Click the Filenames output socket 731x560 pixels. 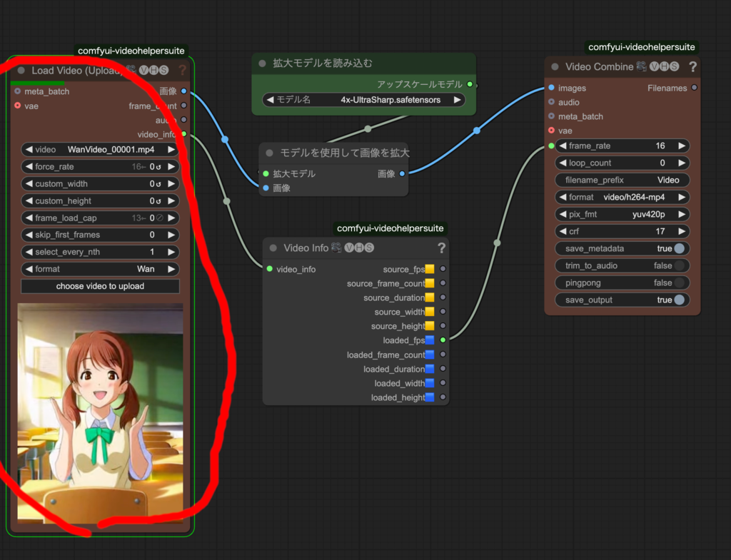(x=694, y=88)
